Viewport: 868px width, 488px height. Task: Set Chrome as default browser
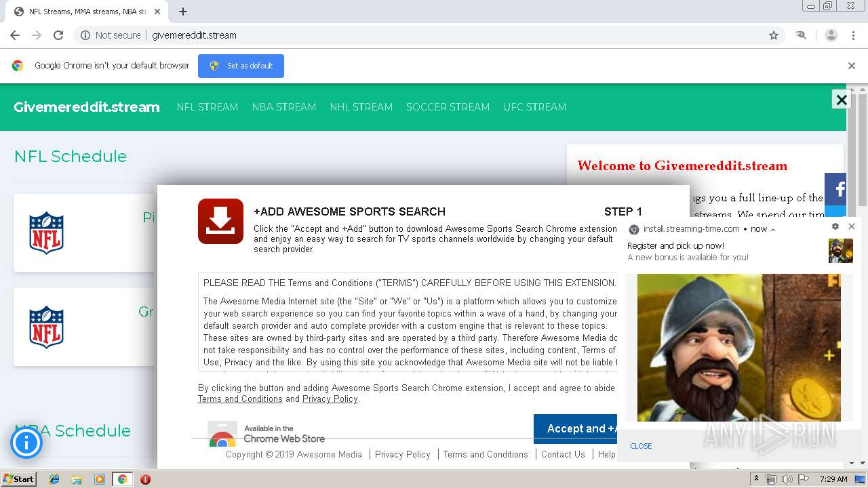click(241, 66)
